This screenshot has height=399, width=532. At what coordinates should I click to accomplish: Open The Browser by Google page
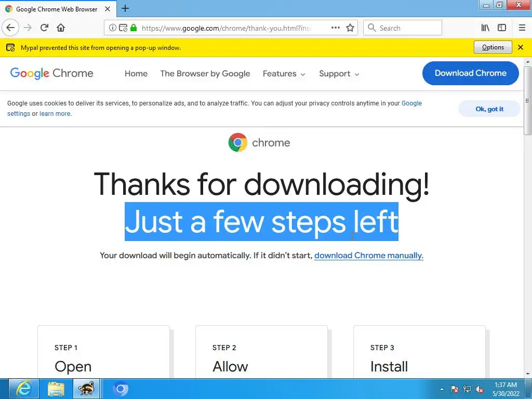click(205, 74)
